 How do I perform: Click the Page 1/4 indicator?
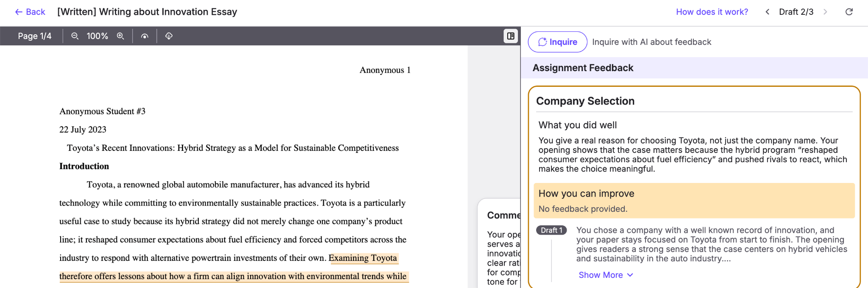click(35, 36)
